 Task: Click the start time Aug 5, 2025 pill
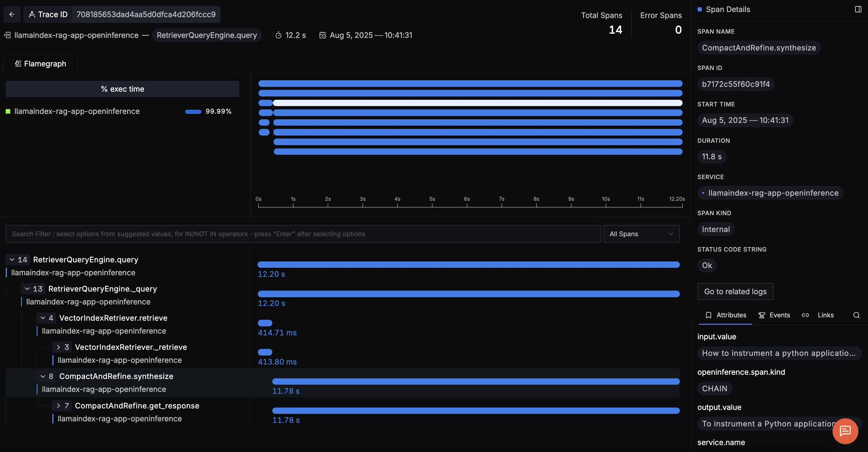coord(745,120)
